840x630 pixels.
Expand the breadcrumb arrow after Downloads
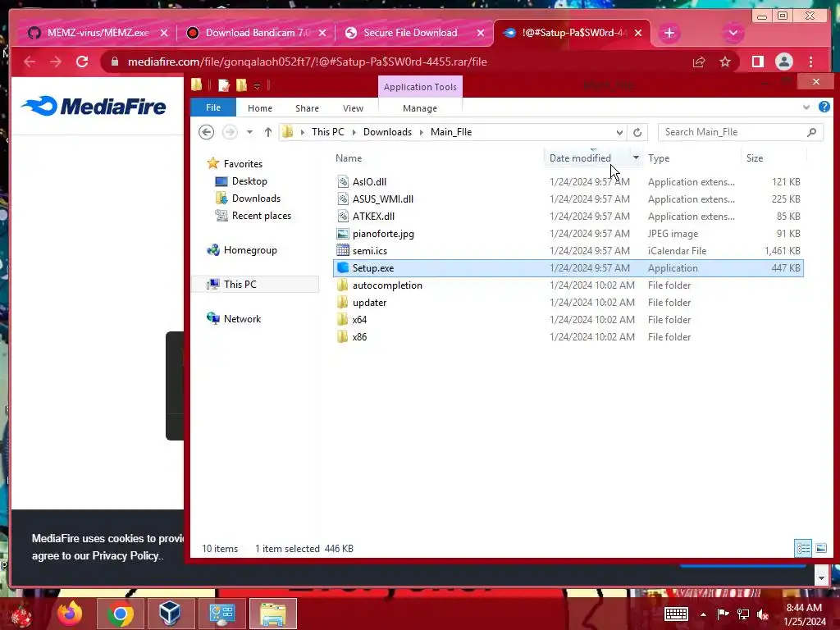tap(421, 132)
